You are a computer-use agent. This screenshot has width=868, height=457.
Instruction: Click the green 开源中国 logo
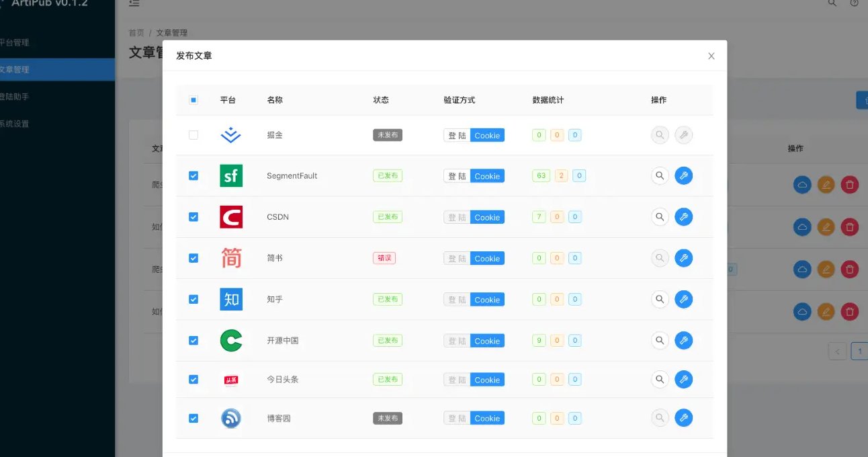231,341
